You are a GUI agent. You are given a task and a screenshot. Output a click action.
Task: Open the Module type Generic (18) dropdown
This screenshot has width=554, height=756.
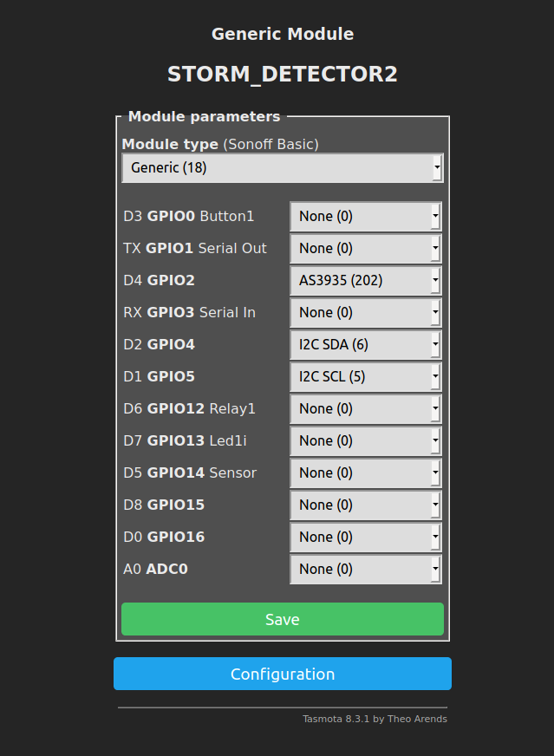coord(282,167)
